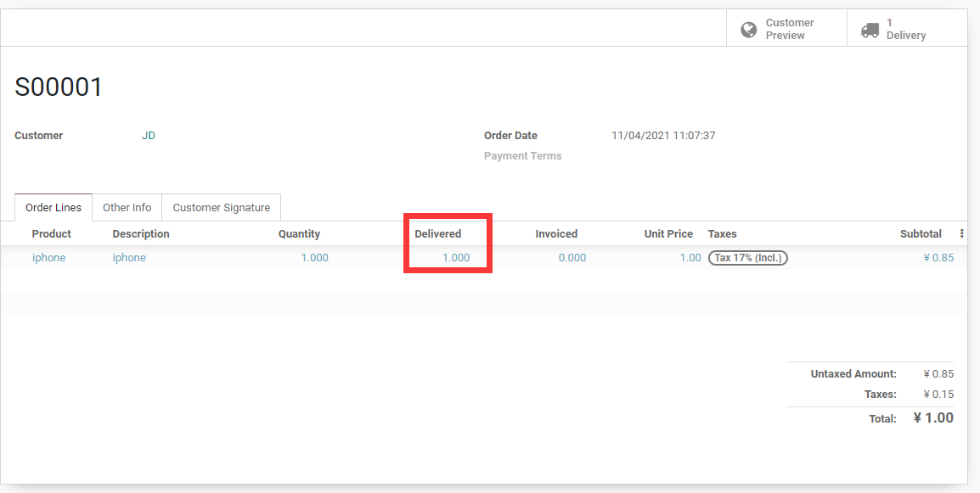Sort by Delivered column header
This screenshot has height=493, width=980.
coord(437,233)
